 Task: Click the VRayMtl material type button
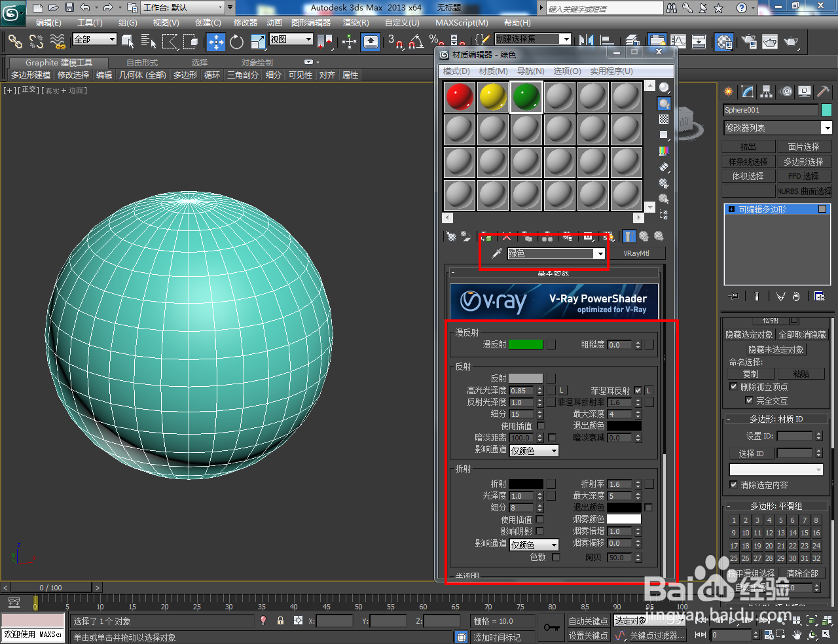click(636, 253)
